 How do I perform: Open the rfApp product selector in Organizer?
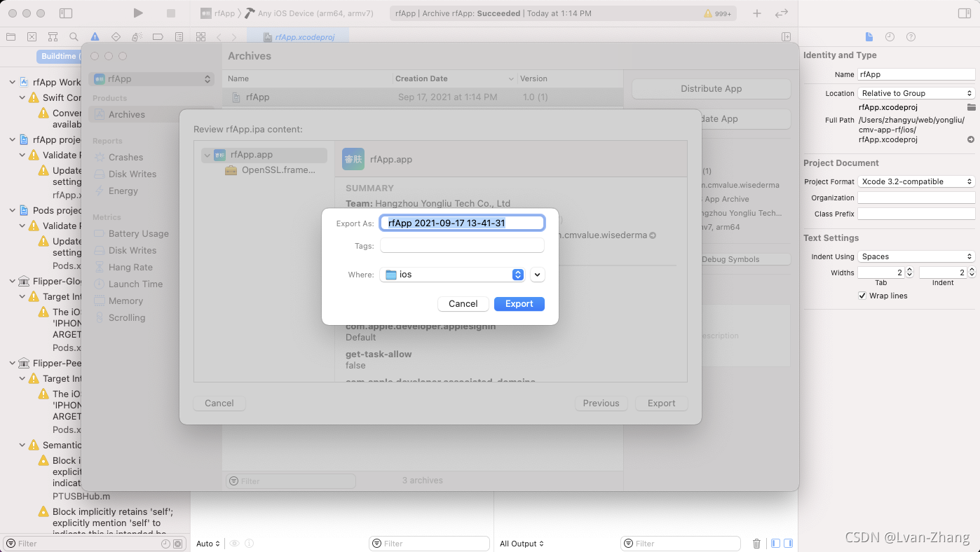[152, 79]
